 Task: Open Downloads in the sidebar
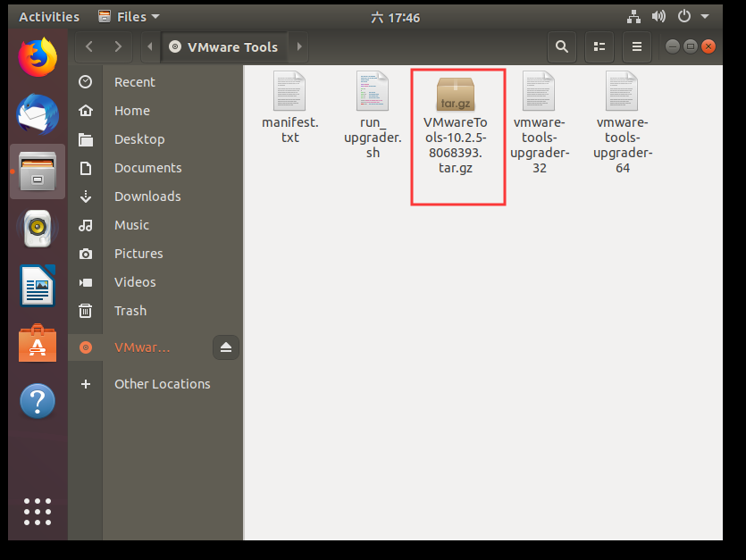155,196
